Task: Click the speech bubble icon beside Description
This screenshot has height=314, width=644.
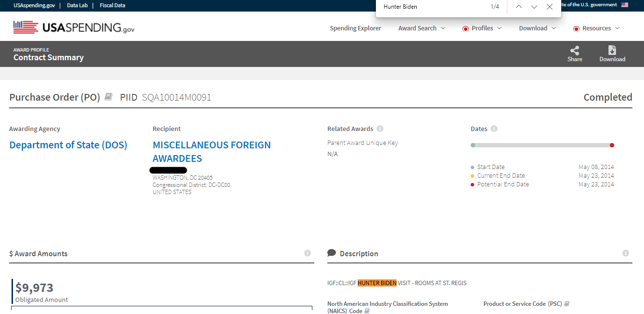Action: [332, 253]
